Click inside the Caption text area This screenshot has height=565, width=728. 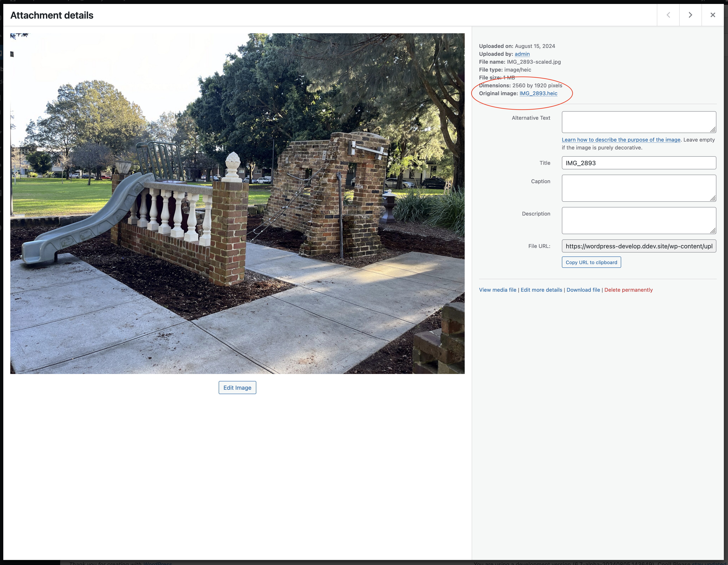[638, 188]
